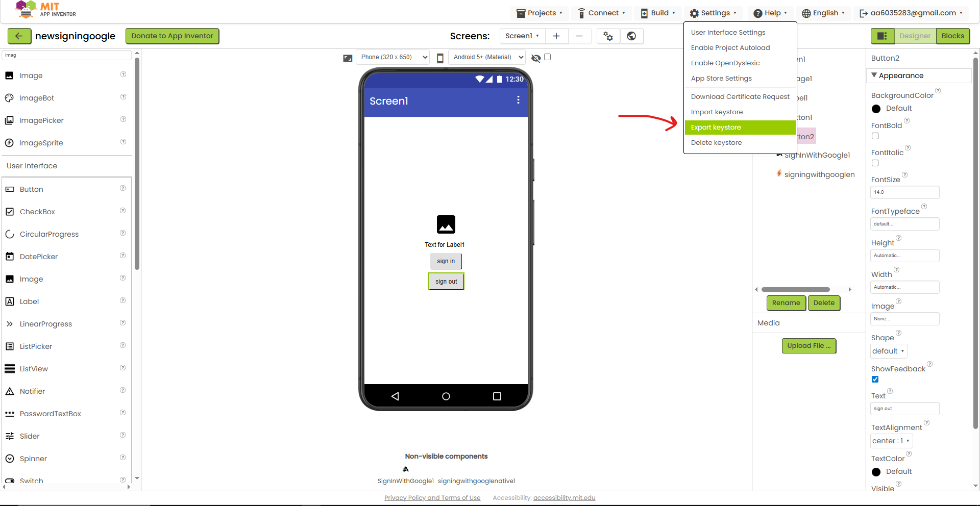Open the Help dropdown menu
980x506 pixels.
pyautogui.click(x=771, y=13)
